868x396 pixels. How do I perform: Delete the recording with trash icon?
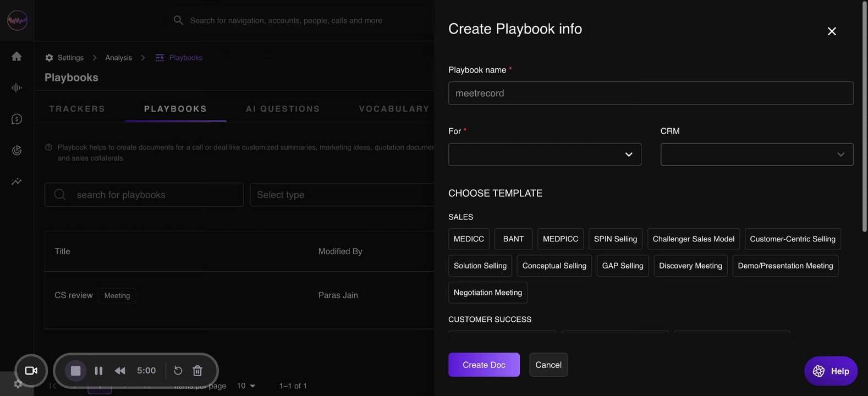click(x=197, y=371)
